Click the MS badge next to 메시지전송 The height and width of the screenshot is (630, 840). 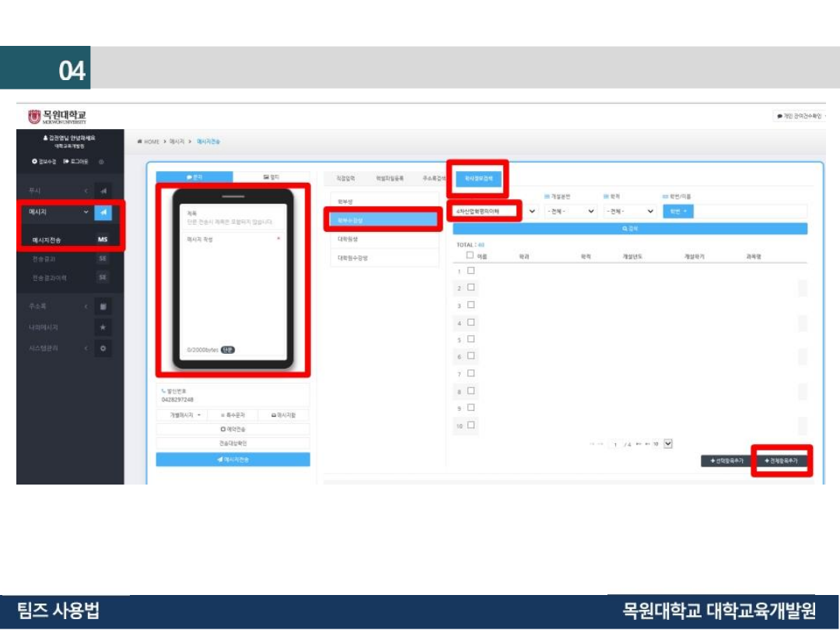103,240
